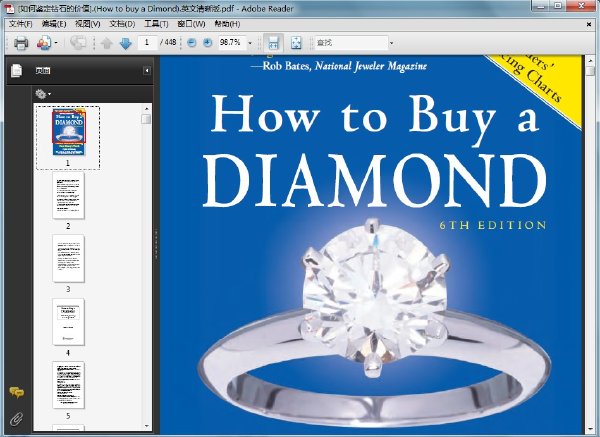Click the Adobe Reader PDF title bar icon
The width and height of the screenshot is (600, 437).
pyautogui.click(x=10, y=8)
